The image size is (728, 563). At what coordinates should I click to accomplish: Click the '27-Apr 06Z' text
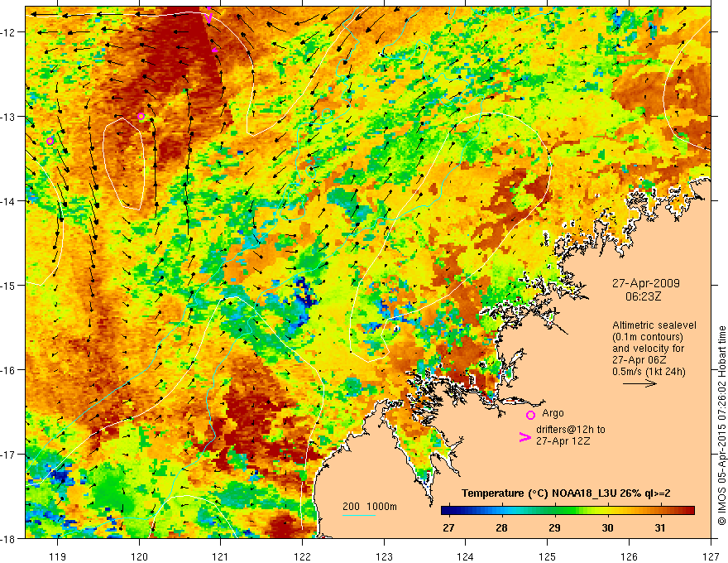(x=639, y=360)
